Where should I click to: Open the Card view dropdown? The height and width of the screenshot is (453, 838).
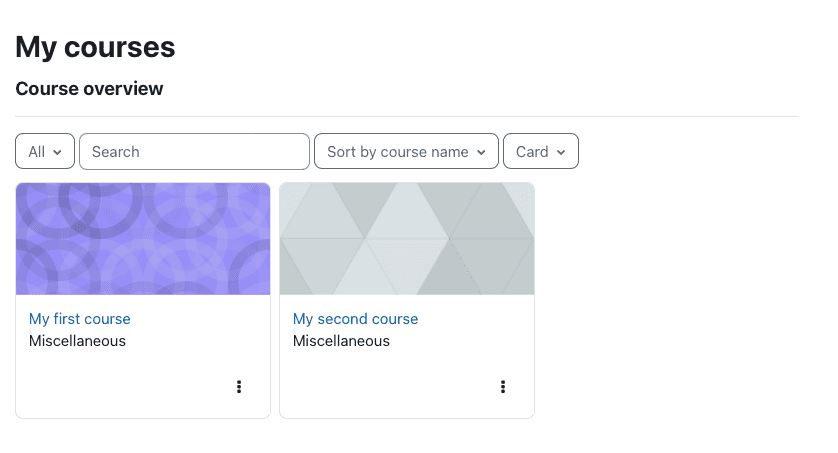click(541, 152)
